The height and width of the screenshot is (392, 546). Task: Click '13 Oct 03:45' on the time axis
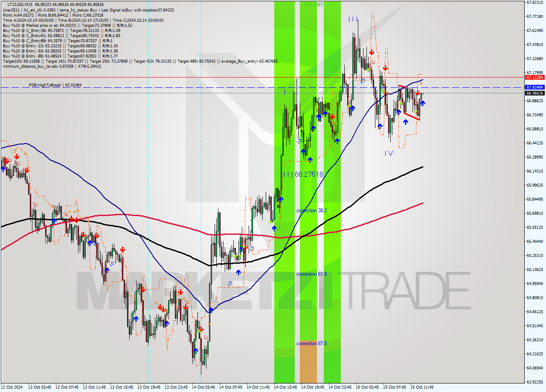click(x=40, y=387)
